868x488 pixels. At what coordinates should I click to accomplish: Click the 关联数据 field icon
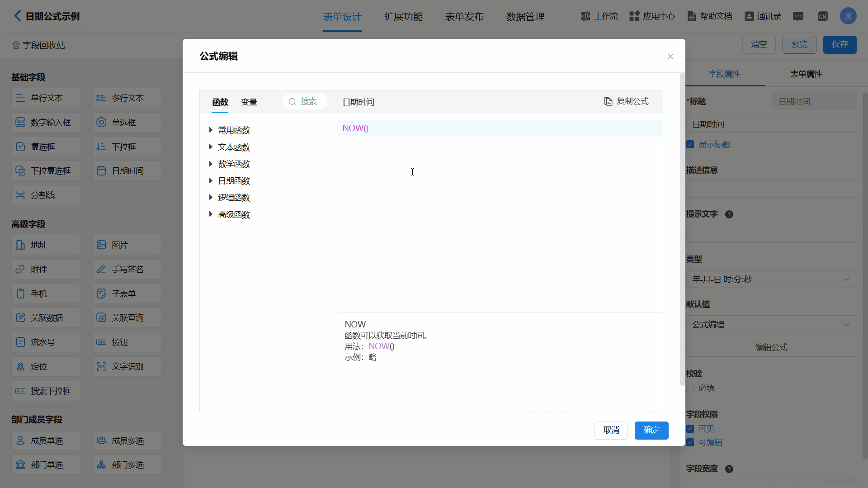tap(20, 317)
